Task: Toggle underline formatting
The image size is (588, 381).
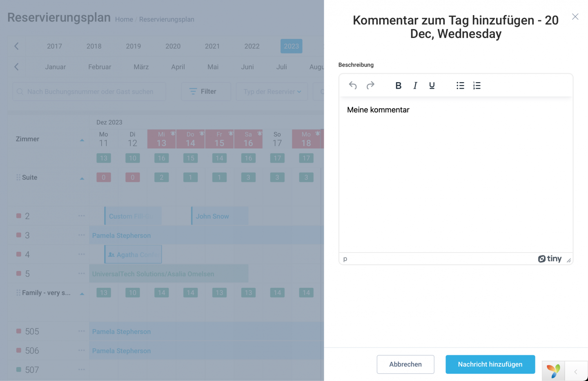Action: pos(432,85)
